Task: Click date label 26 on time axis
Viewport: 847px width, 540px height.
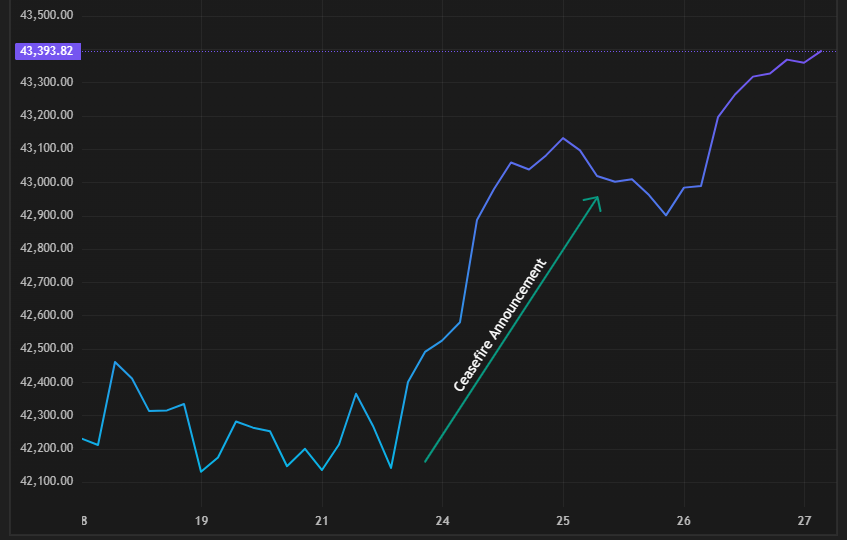Action: [x=684, y=521]
